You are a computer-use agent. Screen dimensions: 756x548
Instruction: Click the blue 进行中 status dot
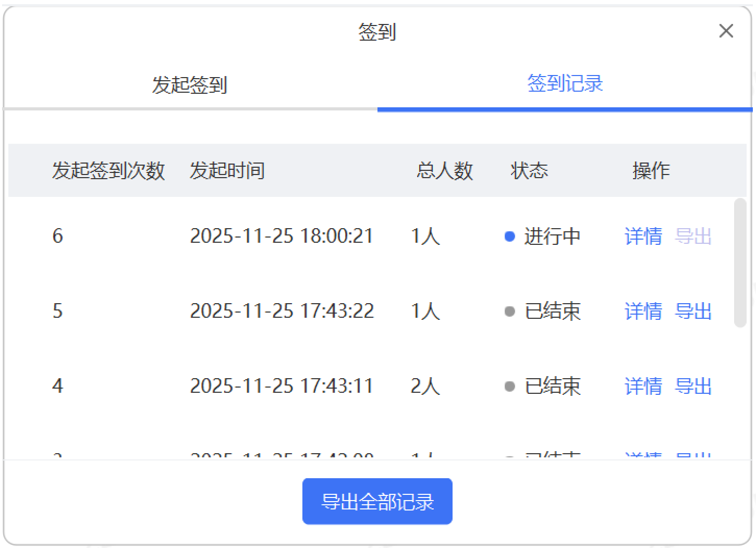(510, 236)
